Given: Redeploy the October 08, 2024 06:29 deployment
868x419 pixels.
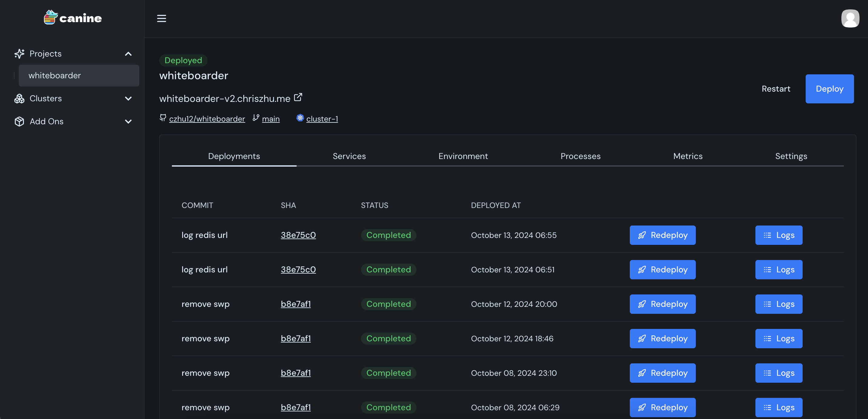Looking at the screenshot, I should (663, 408).
